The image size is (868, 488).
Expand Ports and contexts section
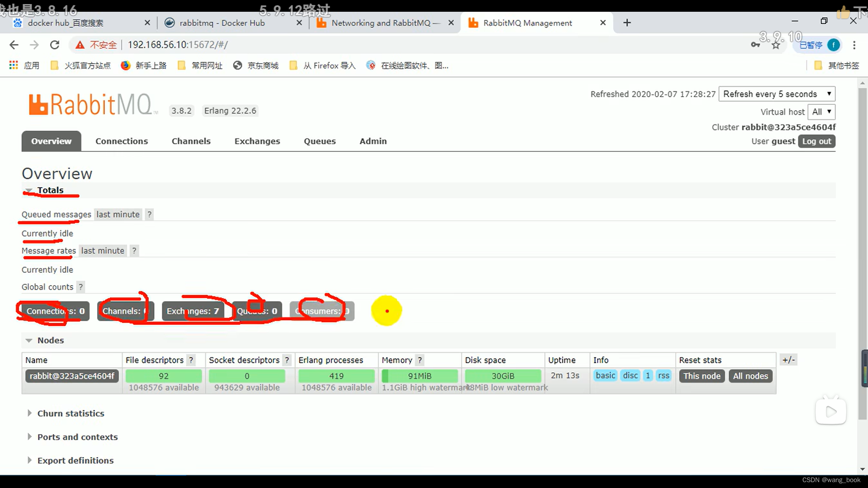pyautogui.click(x=77, y=437)
